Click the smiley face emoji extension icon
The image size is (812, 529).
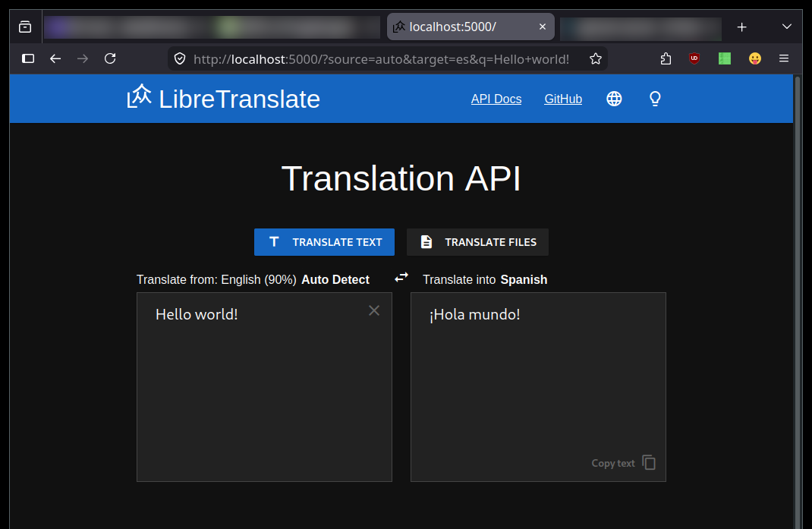click(755, 58)
